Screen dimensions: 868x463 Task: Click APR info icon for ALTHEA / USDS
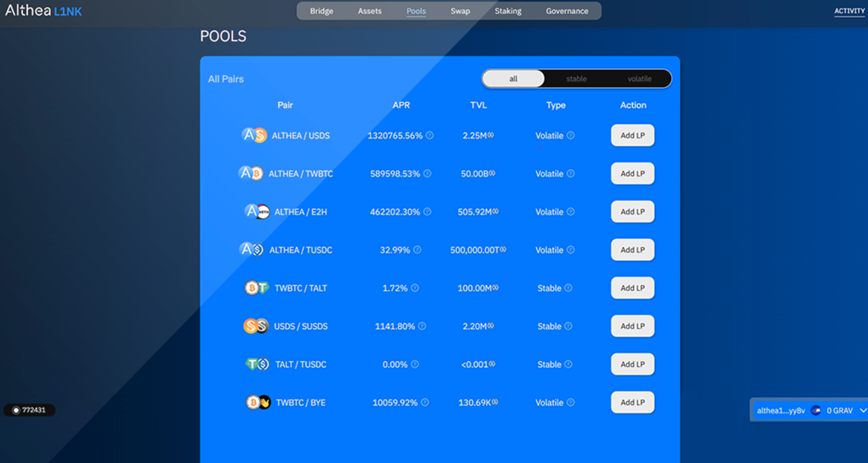tap(430, 136)
